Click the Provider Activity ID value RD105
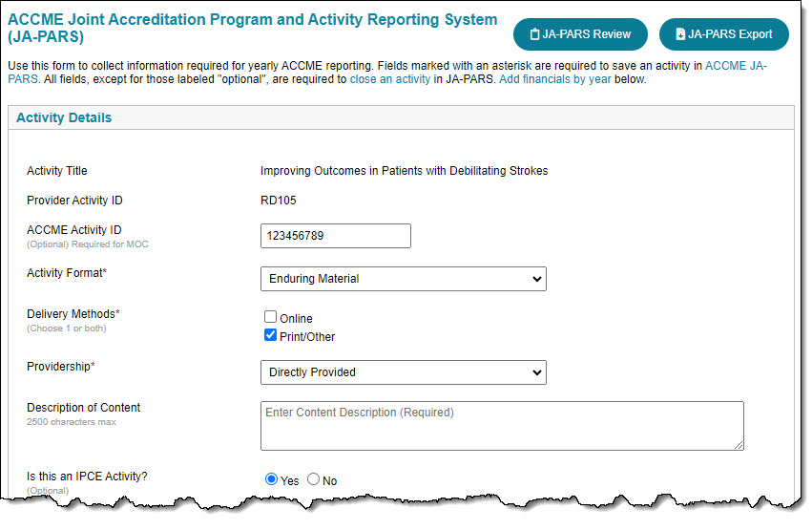This screenshot has height=530, width=812. pos(278,201)
